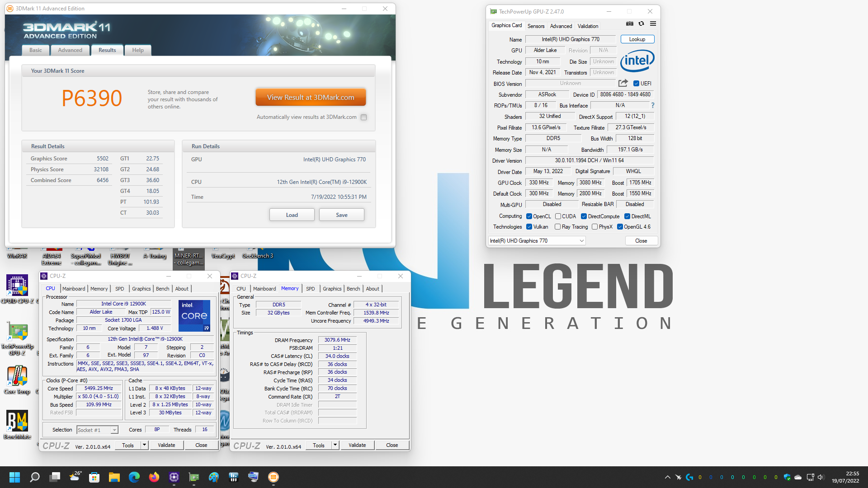
Task: Open the BenchMate desktop shortcut
Action: point(17,424)
